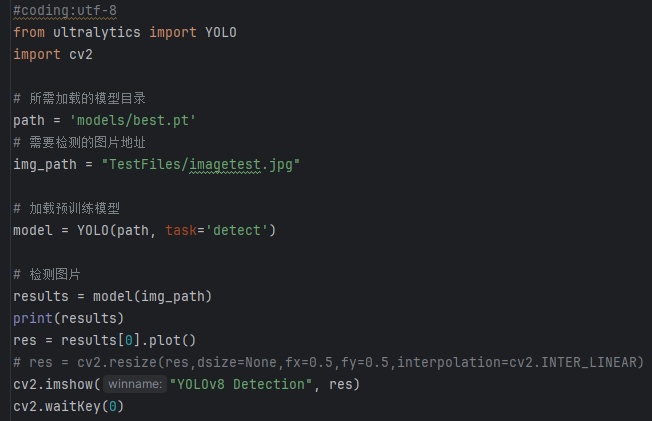This screenshot has width=652, height=421.
Task: Click the cv2.waitKey call
Action: pyautogui.click(x=60, y=406)
